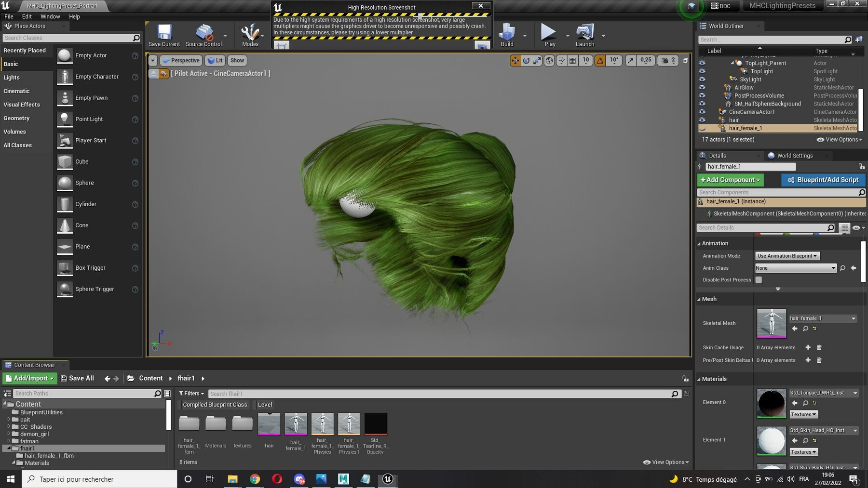
Task: Open the File menu
Action: pos(9,16)
